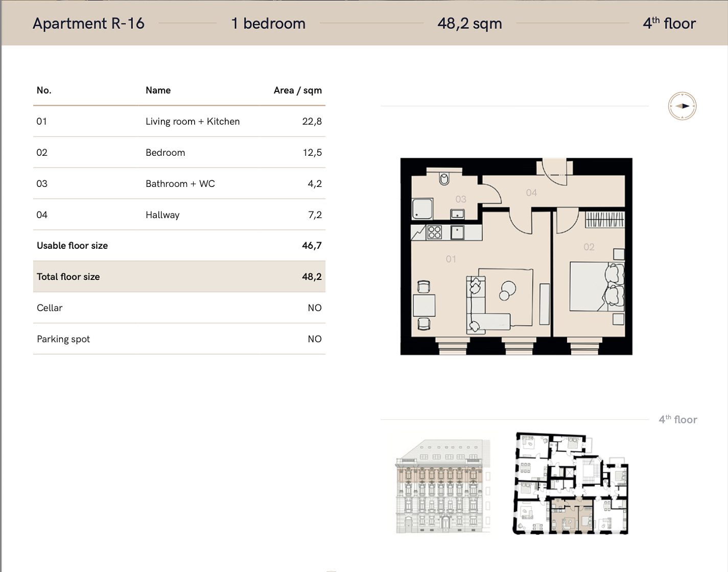Click the kitchen sink icon

coord(457,232)
